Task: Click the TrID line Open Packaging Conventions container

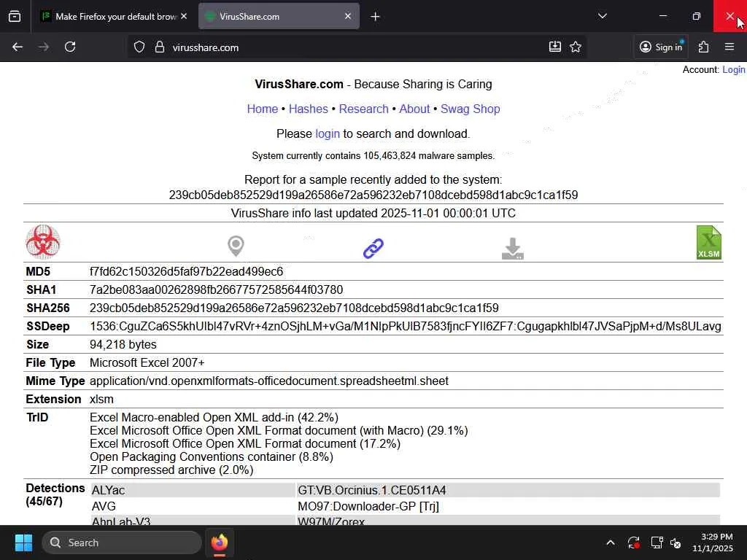Action: pos(212,456)
